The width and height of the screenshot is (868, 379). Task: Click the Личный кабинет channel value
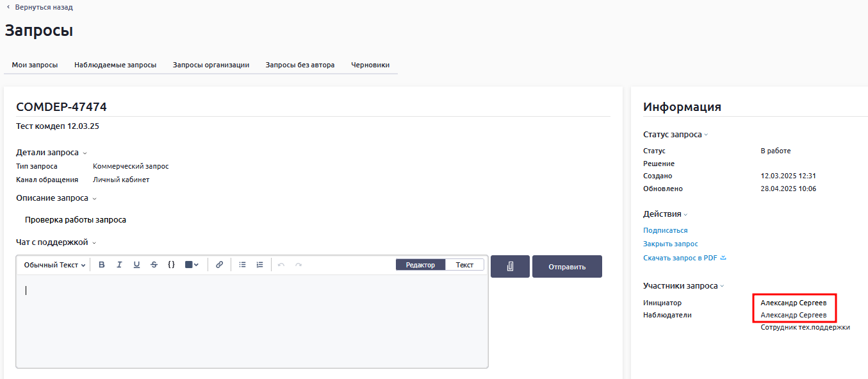point(121,180)
